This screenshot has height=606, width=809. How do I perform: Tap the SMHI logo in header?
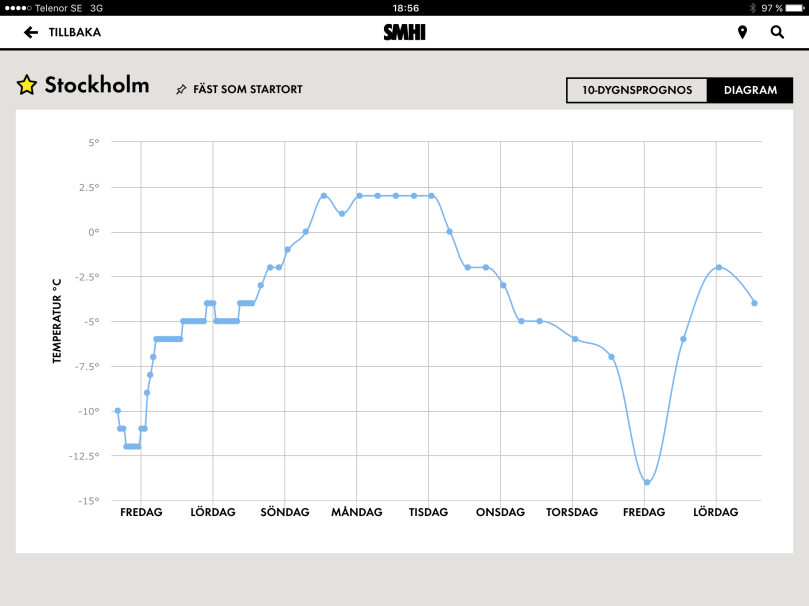coord(404,32)
